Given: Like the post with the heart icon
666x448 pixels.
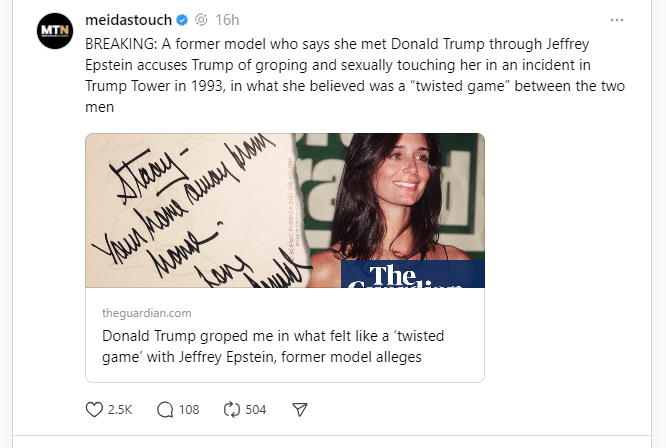Looking at the screenshot, I should (95, 409).
